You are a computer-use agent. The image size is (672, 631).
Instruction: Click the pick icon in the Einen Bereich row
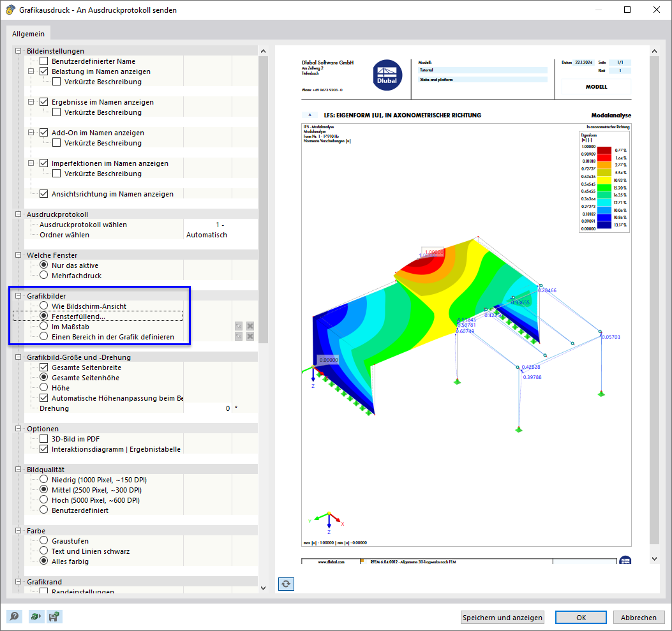tap(239, 337)
